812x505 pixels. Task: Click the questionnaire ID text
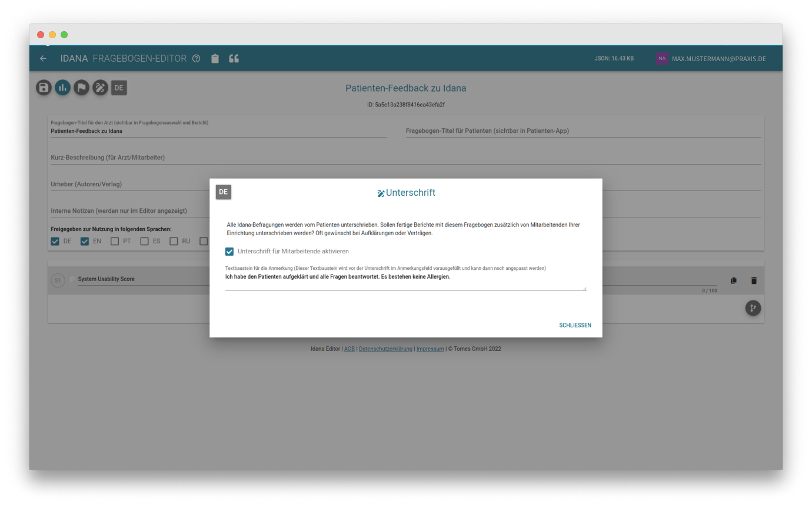coord(406,105)
